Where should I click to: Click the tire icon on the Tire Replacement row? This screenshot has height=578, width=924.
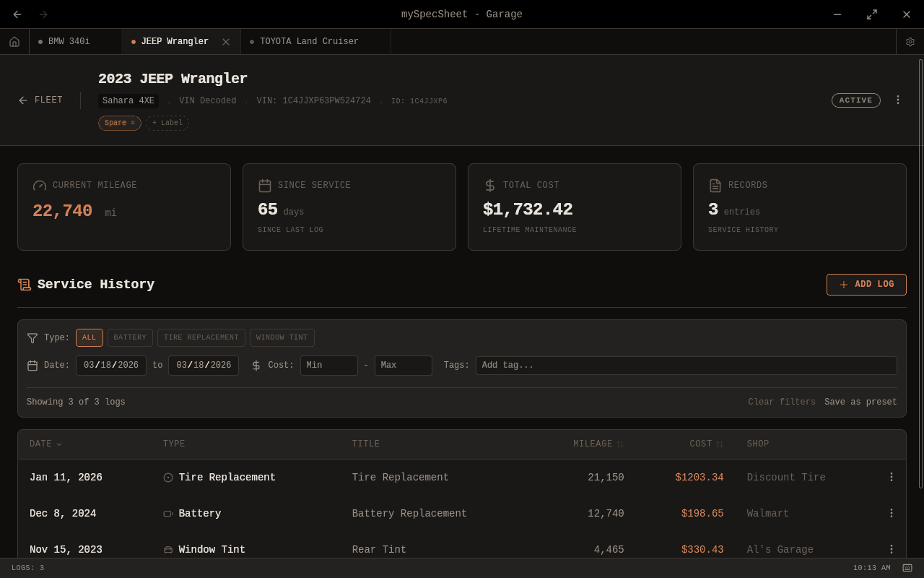(x=167, y=477)
